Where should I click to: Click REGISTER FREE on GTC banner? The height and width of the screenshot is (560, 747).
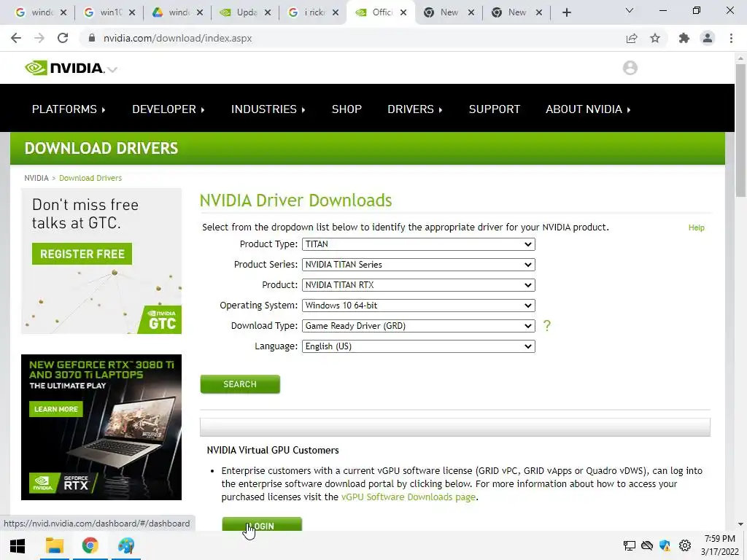click(82, 254)
